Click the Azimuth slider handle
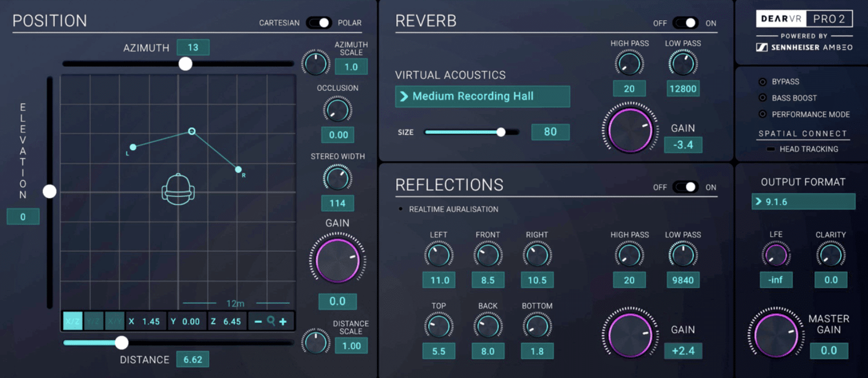 [185, 64]
